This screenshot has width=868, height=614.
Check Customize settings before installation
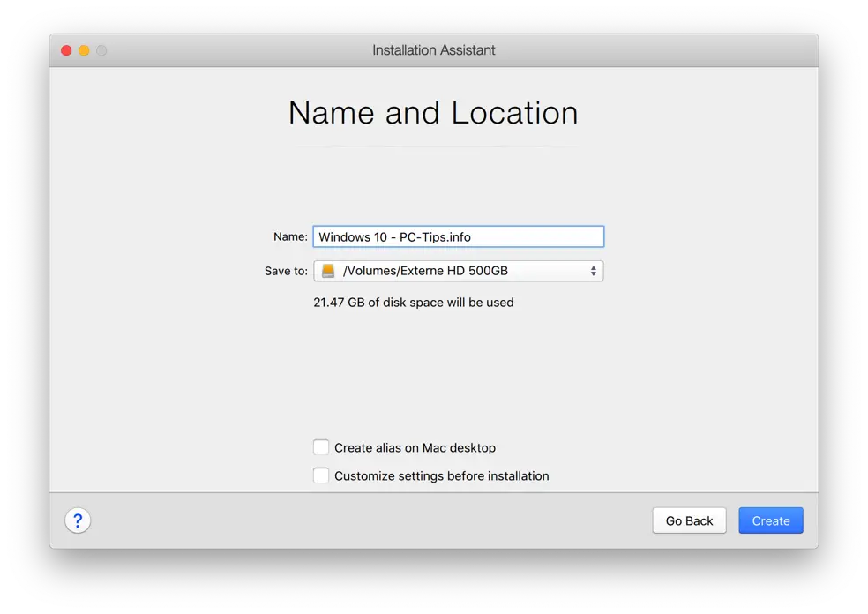321,475
